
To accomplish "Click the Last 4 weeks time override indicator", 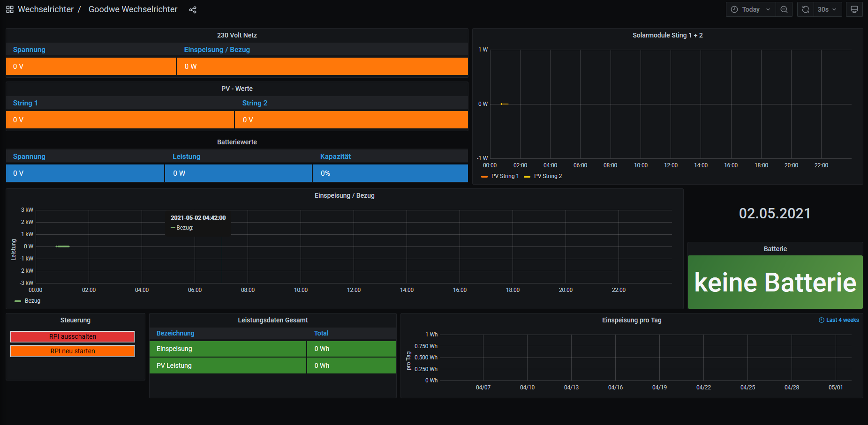I will 839,320.
